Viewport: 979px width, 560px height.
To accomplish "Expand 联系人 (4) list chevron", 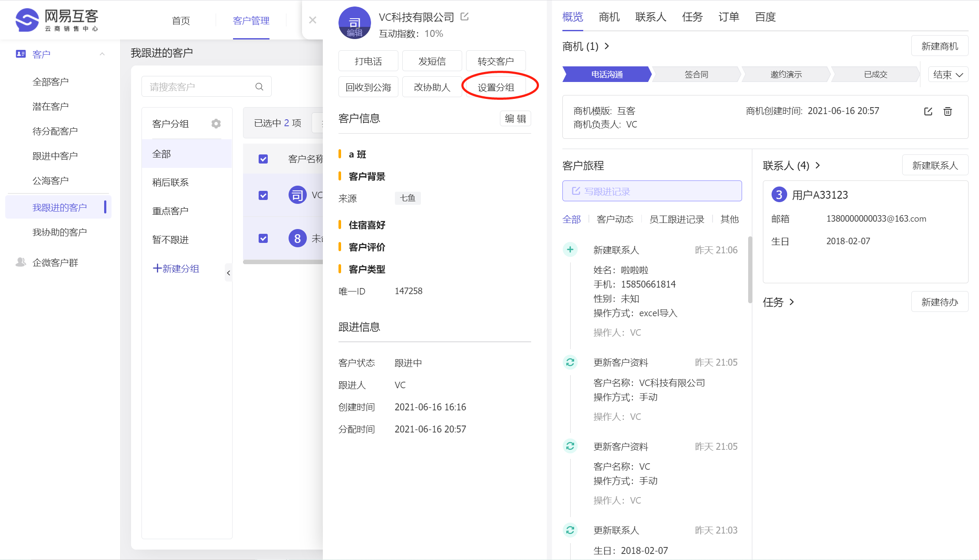I will point(818,165).
